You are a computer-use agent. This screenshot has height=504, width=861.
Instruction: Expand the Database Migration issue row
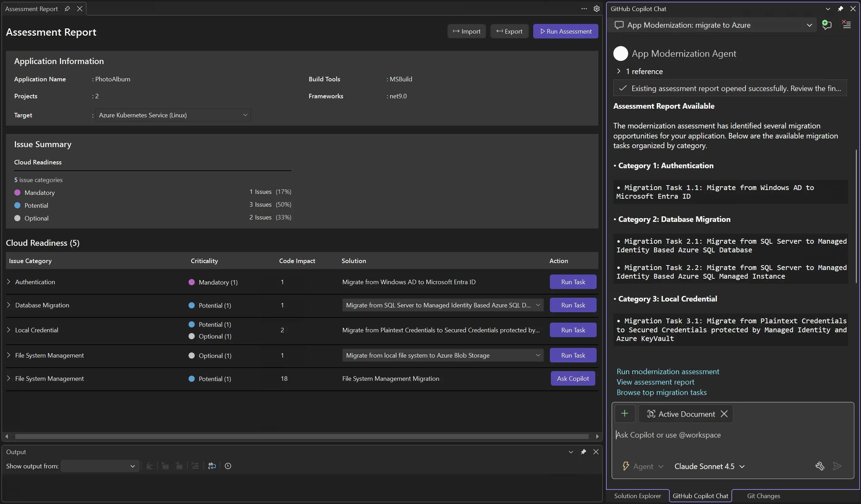click(x=9, y=305)
